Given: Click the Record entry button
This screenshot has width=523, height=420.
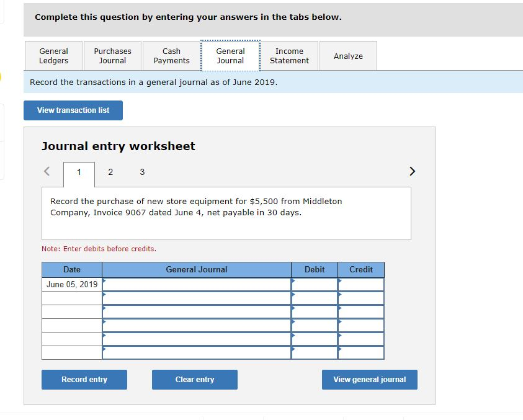Looking at the screenshot, I should pyautogui.click(x=84, y=379).
